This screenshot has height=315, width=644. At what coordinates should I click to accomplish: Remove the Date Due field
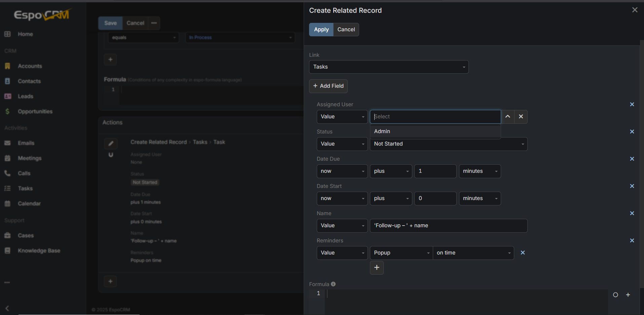632,159
